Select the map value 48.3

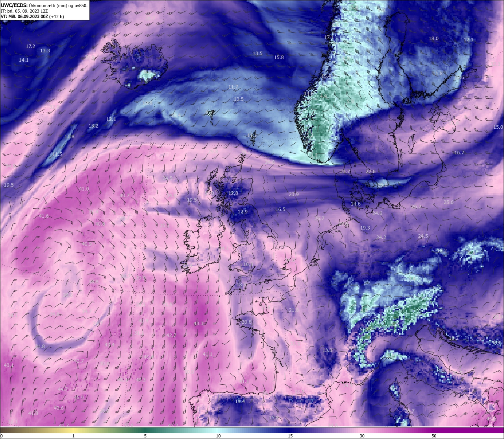click(141, 380)
